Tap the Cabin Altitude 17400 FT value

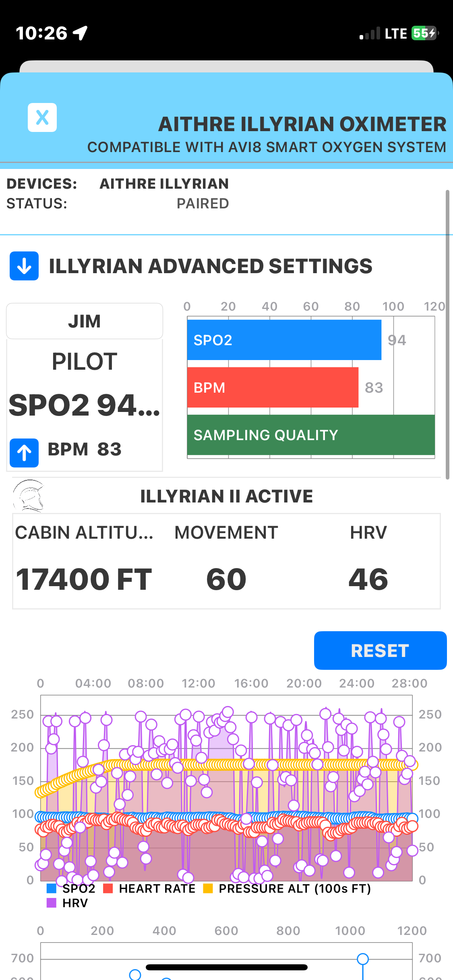[x=84, y=579]
